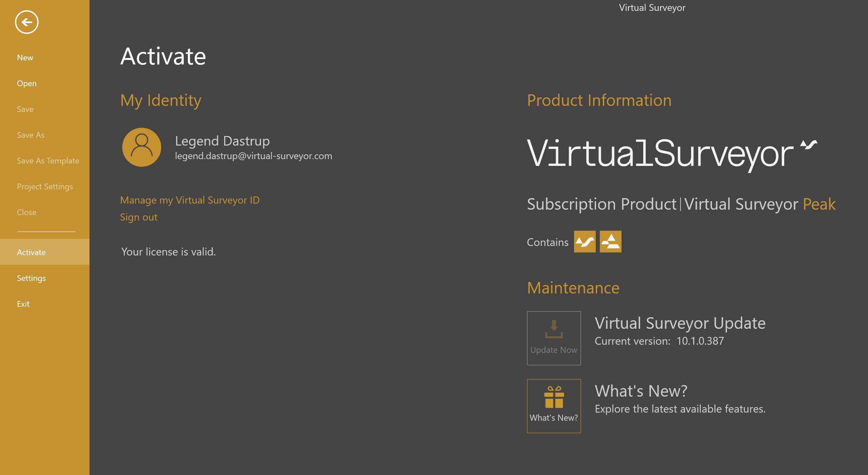Click the VirtualSurveyor logo
The image size is (868, 475).
(671, 153)
